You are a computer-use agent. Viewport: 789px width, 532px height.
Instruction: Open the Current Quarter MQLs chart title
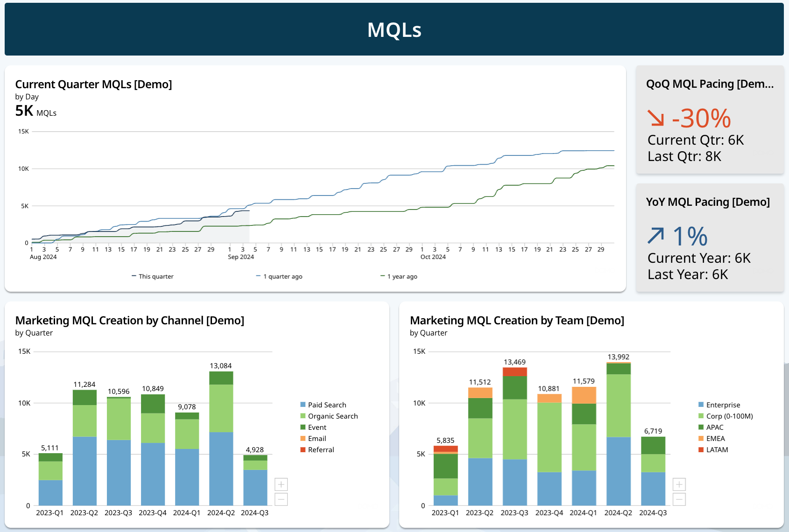(x=93, y=84)
